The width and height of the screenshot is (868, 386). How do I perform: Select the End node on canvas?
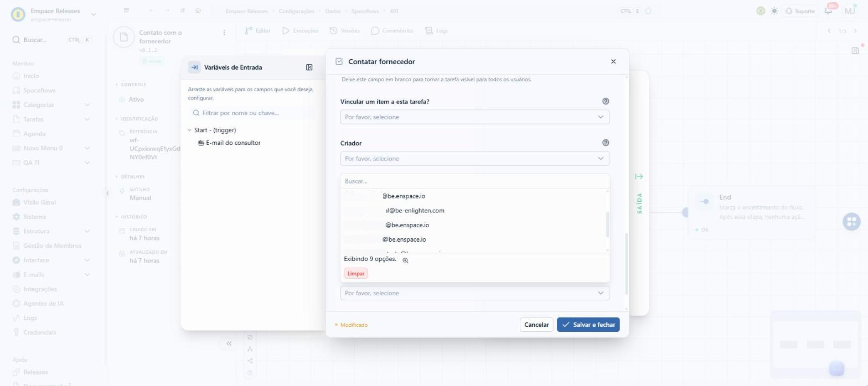tap(751, 212)
